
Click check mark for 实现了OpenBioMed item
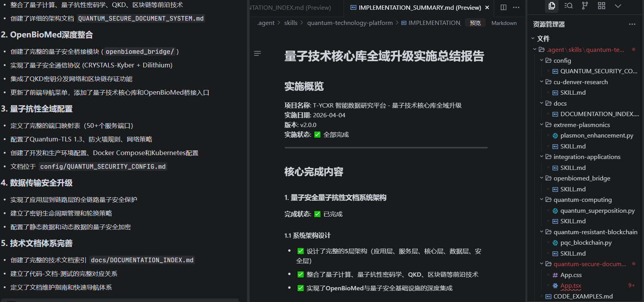coord(300,288)
